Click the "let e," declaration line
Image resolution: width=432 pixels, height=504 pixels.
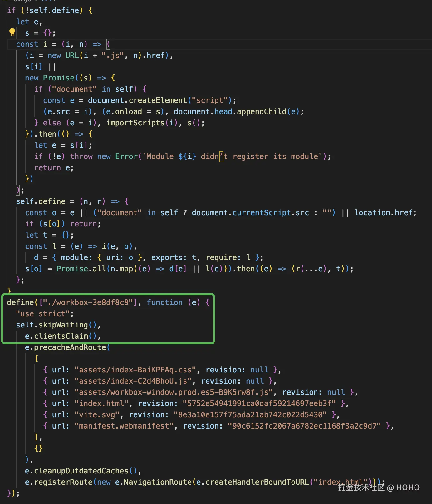pos(29,22)
